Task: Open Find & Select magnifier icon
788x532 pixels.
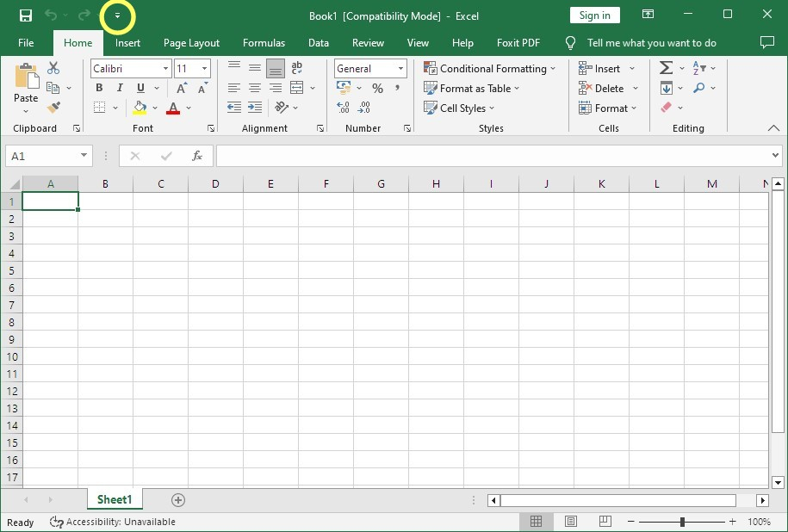Action: pyautogui.click(x=698, y=88)
